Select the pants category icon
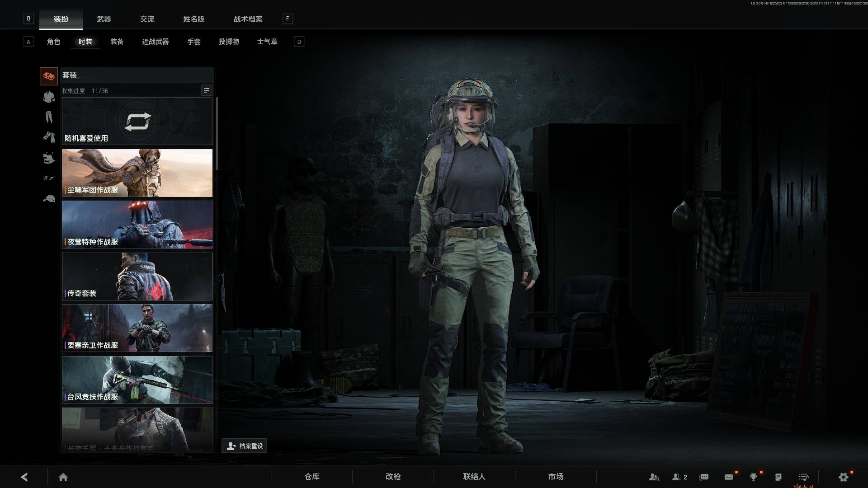Viewport: 868px width, 488px height. click(x=48, y=117)
